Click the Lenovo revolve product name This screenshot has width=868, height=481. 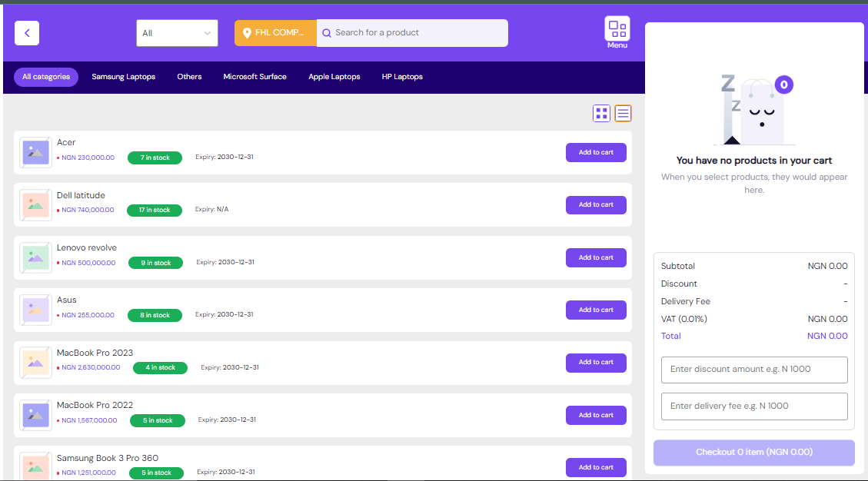point(86,247)
